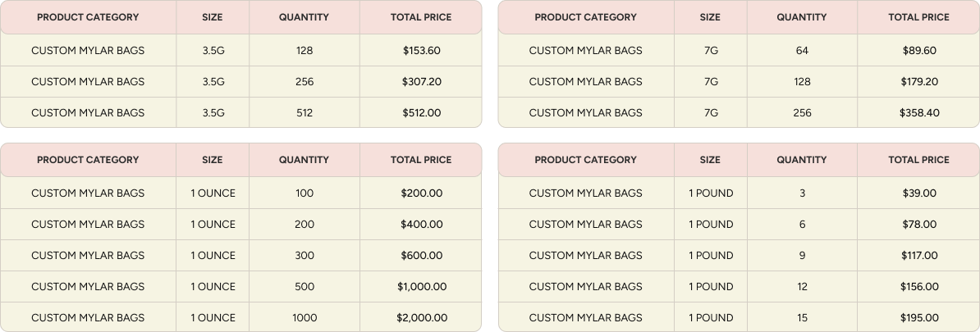The image size is (980, 332).
Task: Select the $200.00 total price cell
Action: coord(421,193)
